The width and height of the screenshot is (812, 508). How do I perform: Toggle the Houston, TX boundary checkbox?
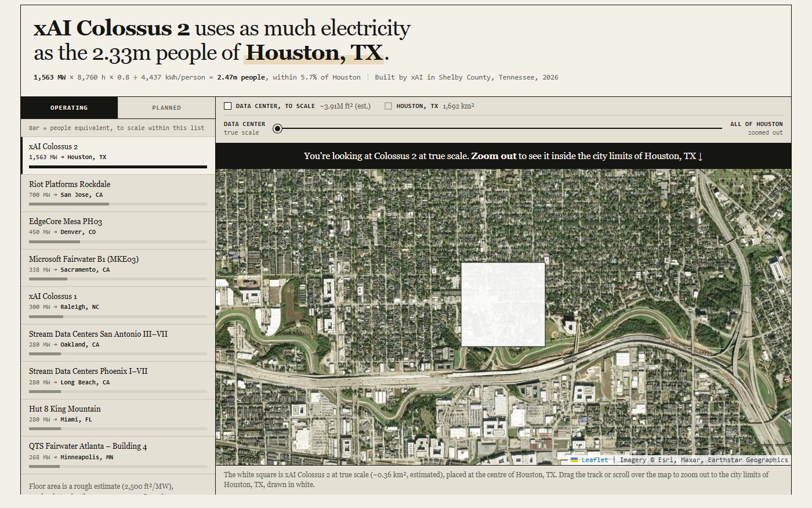388,106
